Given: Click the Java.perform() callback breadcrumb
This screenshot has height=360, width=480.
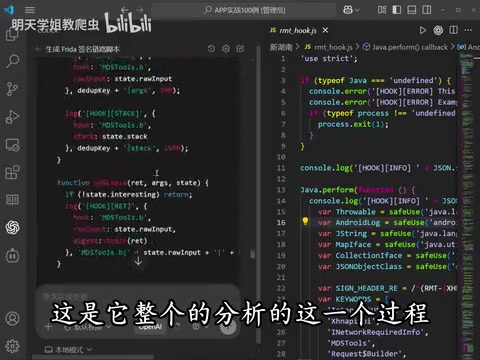Looking at the screenshot, I should pos(405,47).
